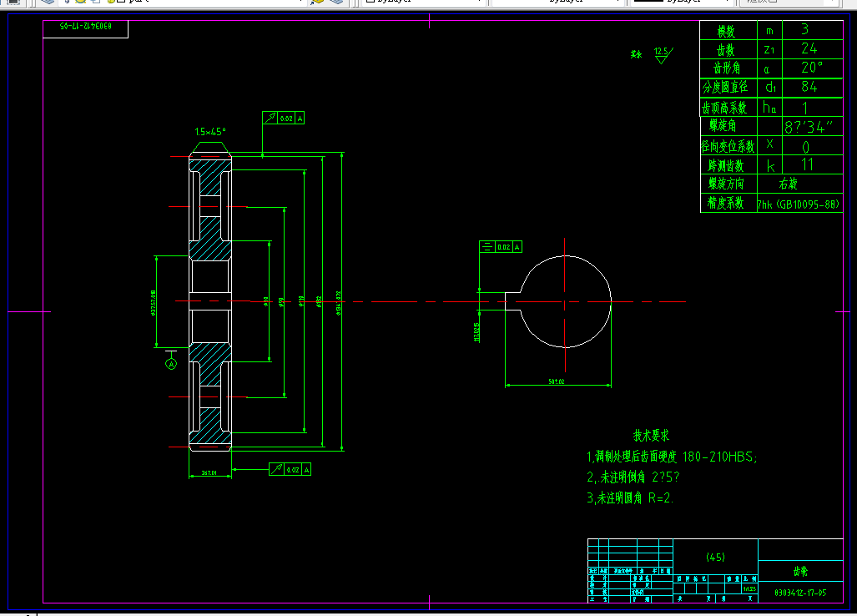Select the second note 未注明倒角 2?5?
This screenshot has width=857, height=616.
click(633, 477)
